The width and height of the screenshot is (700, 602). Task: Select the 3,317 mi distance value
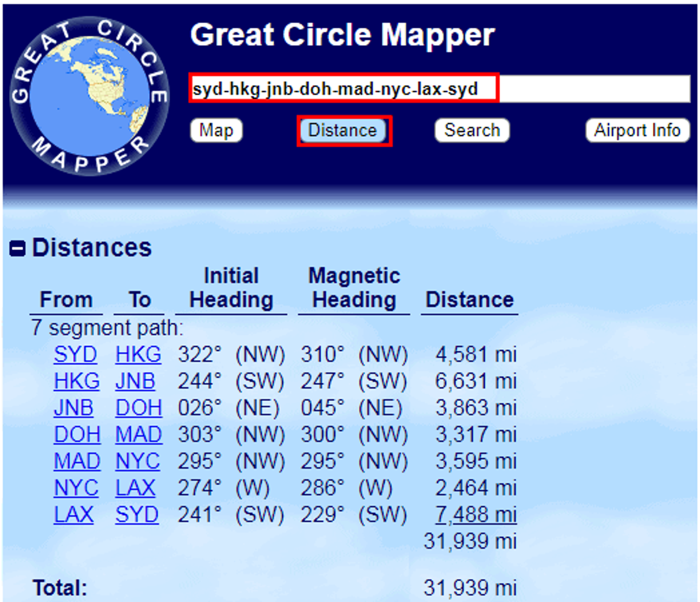pos(476,435)
